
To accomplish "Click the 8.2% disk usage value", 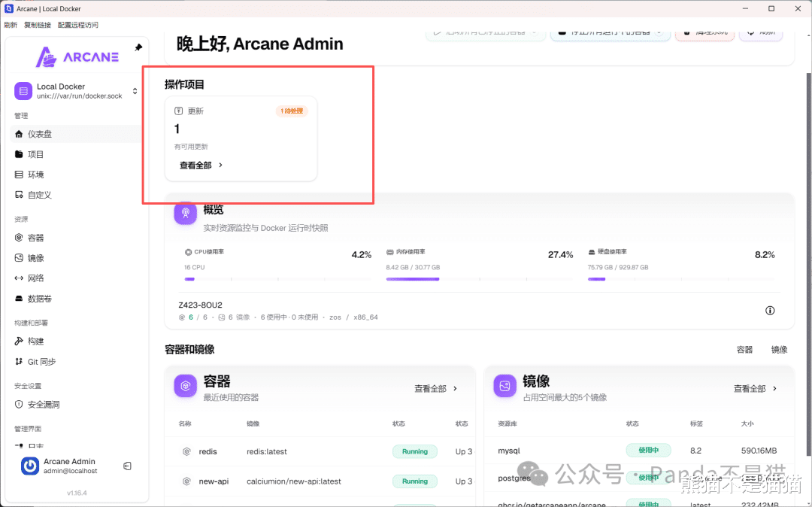I will point(765,255).
